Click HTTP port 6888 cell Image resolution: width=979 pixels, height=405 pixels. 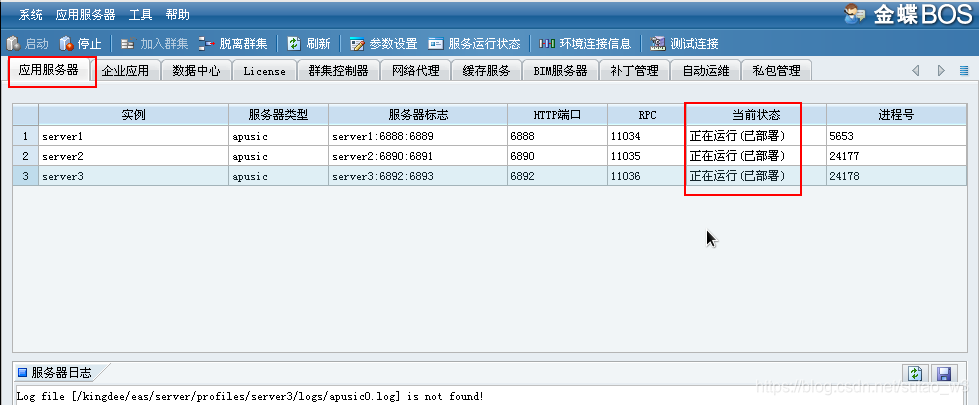(x=558, y=135)
